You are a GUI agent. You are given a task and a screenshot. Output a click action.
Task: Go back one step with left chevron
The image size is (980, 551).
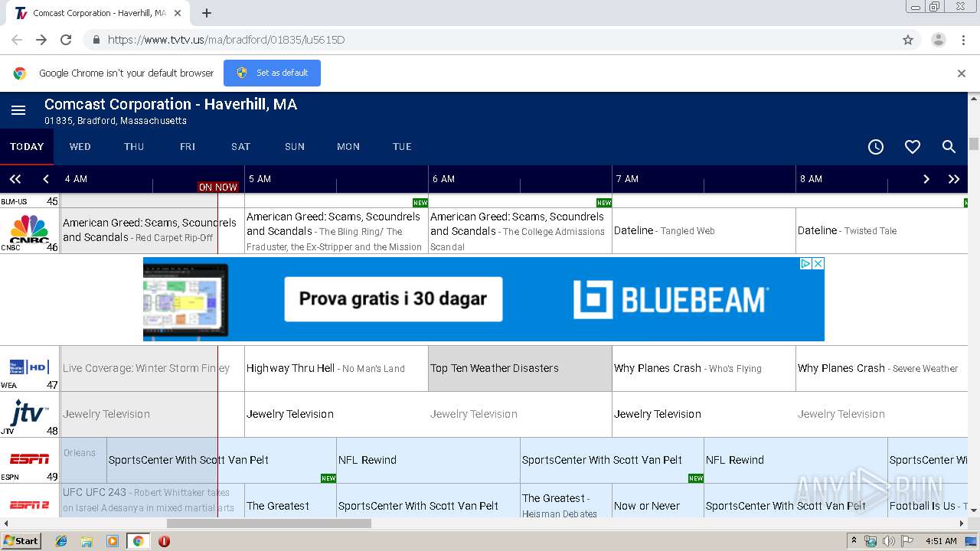tap(46, 179)
